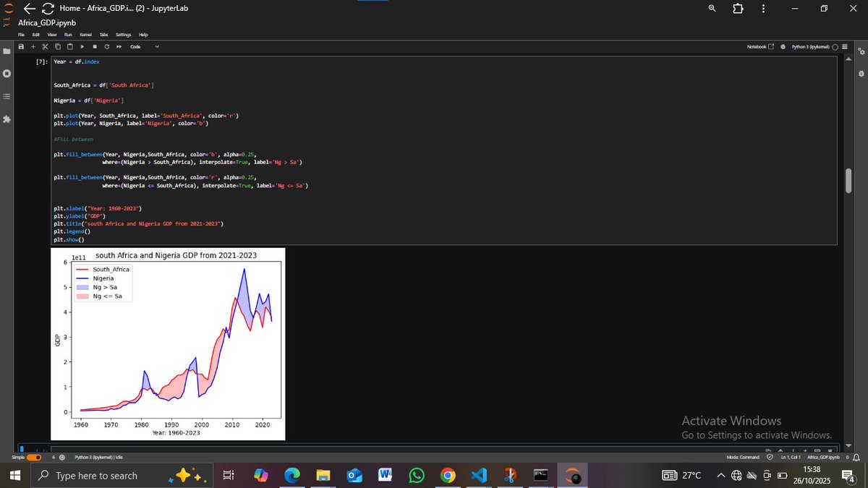Click the Mode: Command status bar indicator
The height and width of the screenshot is (488, 868).
pyautogui.click(x=744, y=457)
